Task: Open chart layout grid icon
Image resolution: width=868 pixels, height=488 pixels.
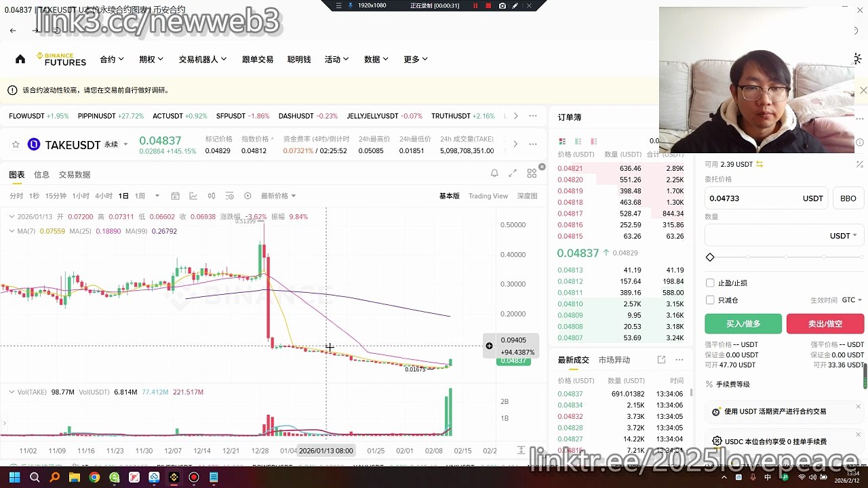Action: 532,174
